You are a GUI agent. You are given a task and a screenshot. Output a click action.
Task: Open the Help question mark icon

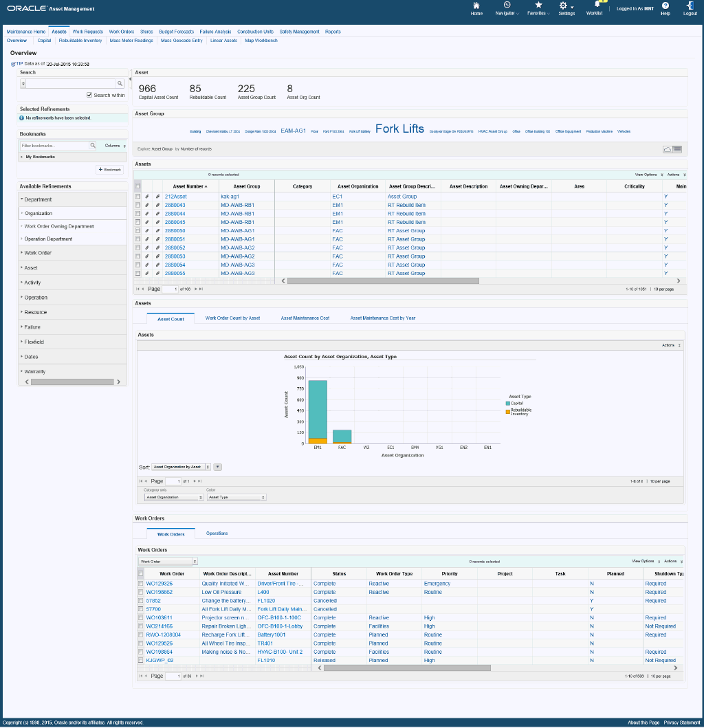tap(665, 5)
